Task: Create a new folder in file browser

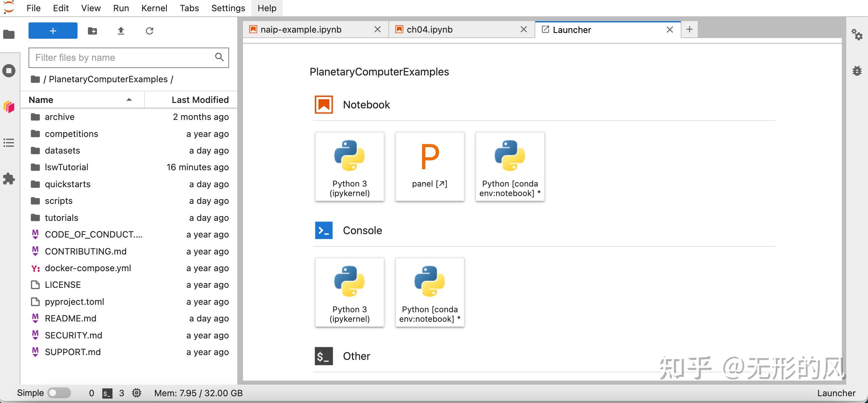Action: (x=92, y=31)
